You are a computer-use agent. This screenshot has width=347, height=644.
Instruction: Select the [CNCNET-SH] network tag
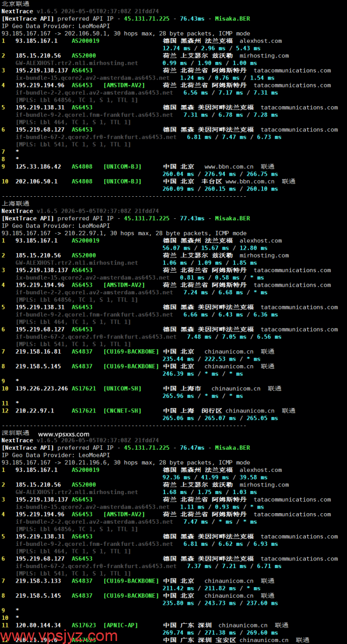123,411
